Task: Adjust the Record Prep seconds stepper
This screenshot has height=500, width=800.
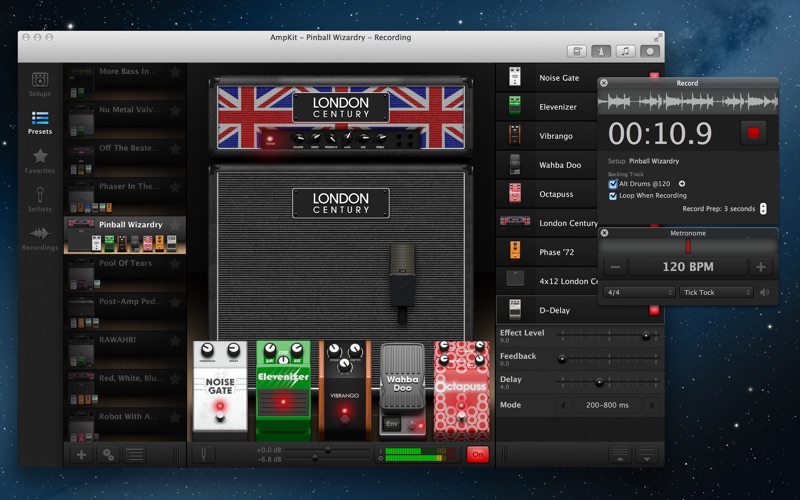Action: 763,209
